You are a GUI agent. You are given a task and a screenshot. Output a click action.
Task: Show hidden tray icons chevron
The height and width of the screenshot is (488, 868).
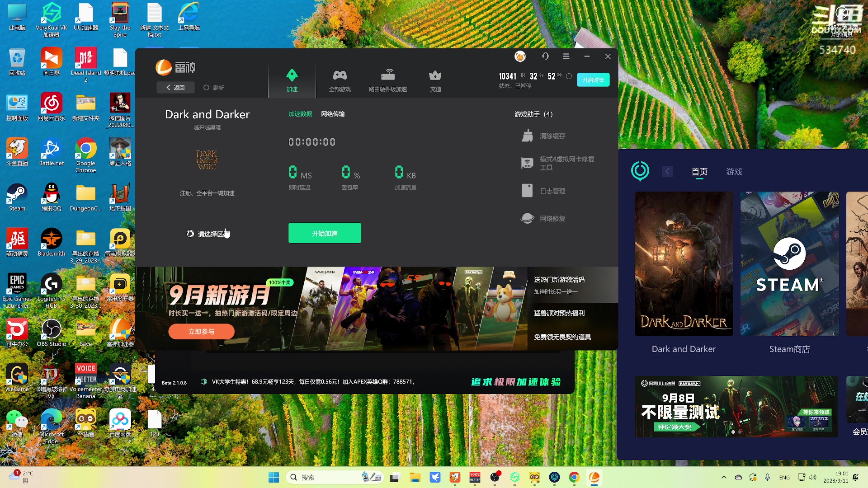coord(724,477)
